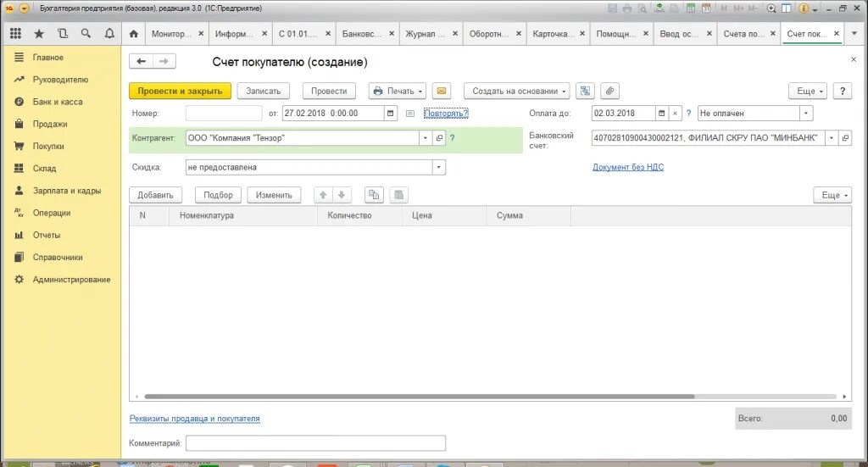Open history icon in top panel

point(63,34)
